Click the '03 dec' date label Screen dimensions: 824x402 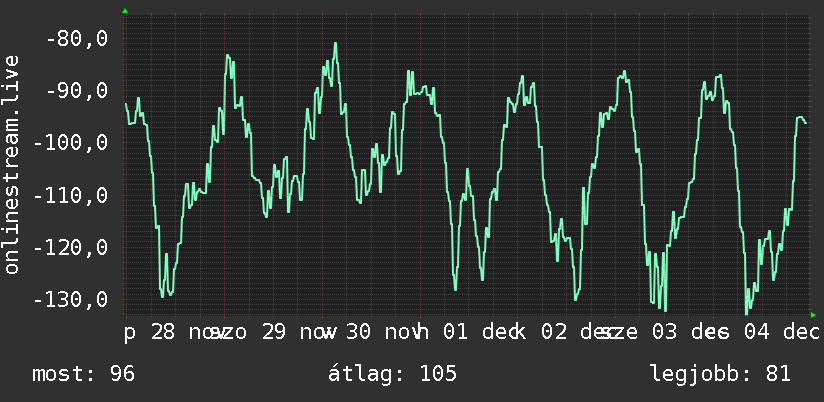tap(689, 332)
